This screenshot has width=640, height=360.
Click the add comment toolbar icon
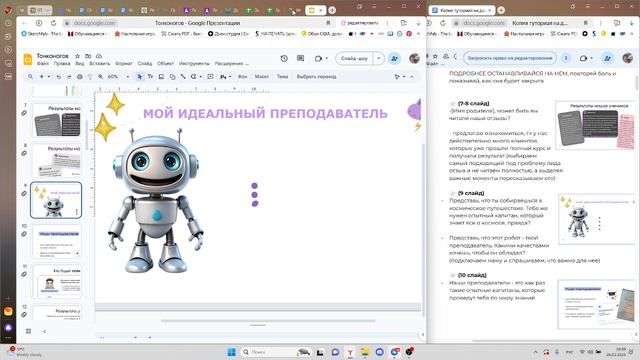210,76
